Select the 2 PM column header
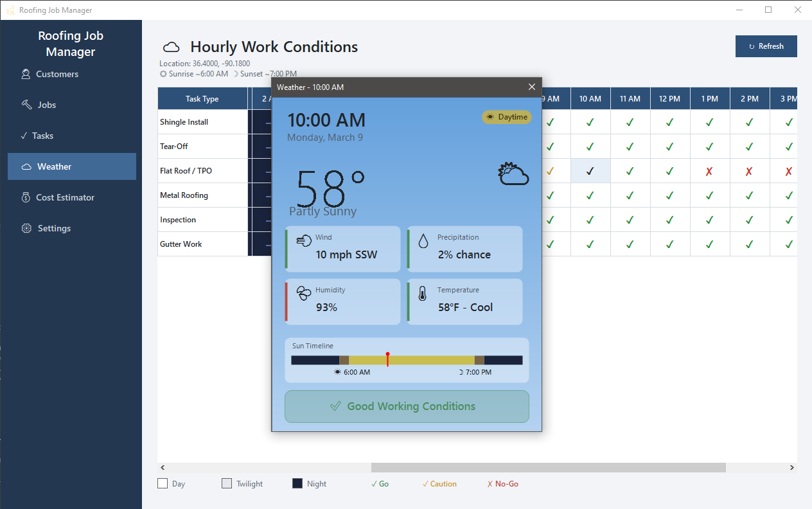 point(750,99)
